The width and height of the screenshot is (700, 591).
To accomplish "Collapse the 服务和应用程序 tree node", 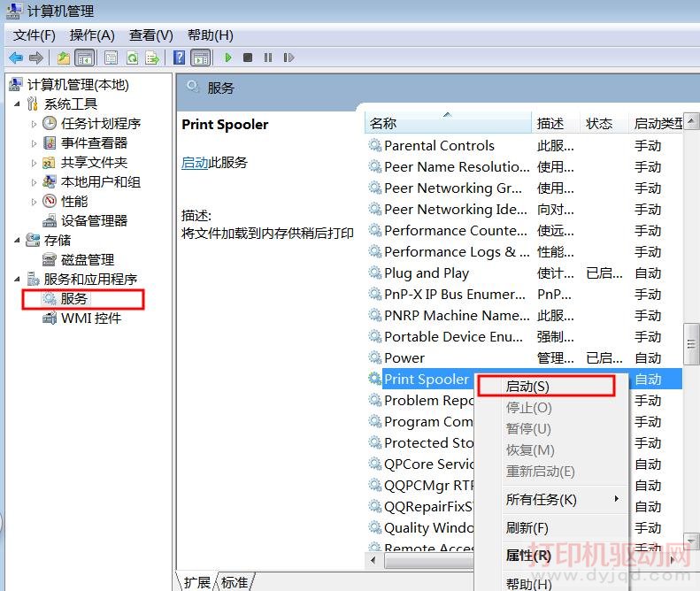I will (x=17, y=280).
